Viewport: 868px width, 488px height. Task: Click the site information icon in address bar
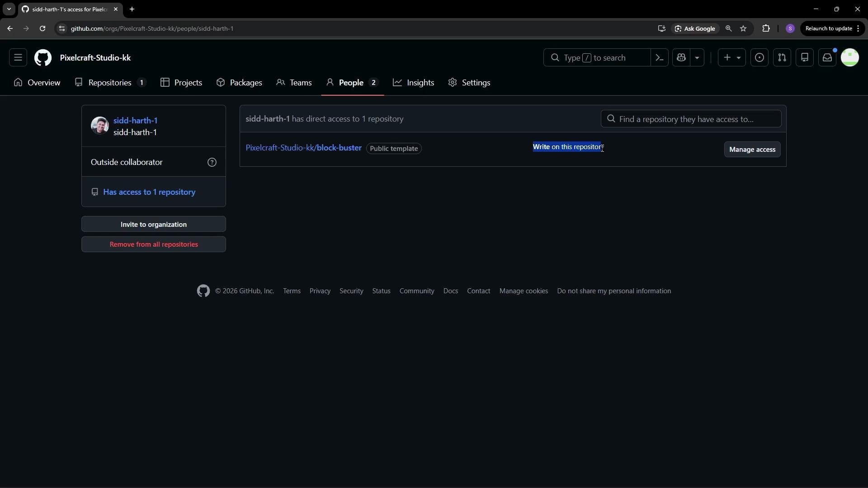coord(62,28)
